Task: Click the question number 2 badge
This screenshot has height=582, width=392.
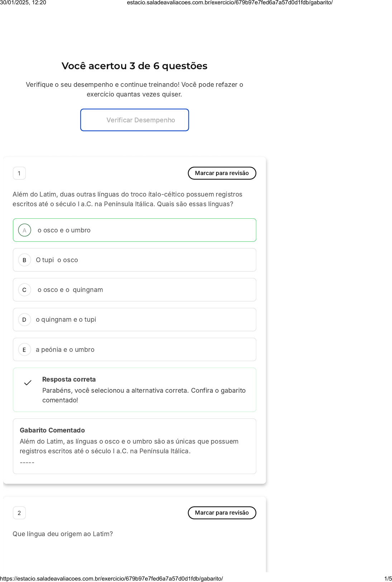Action: [19, 513]
